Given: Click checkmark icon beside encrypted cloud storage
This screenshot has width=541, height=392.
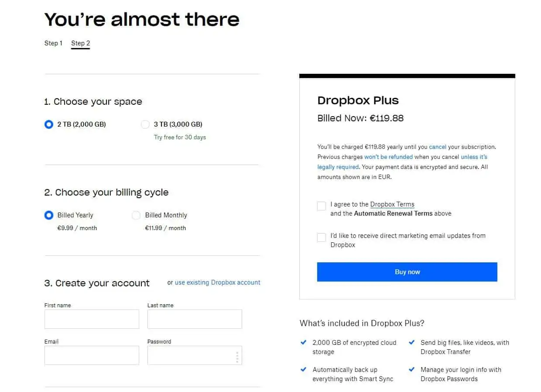Looking at the screenshot, I should coord(304,343).
